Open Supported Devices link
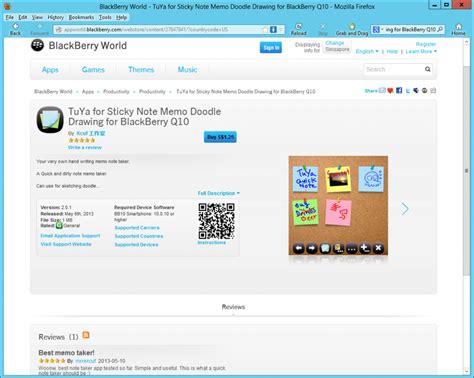The image size is (474, 378). tap(136, 245)
